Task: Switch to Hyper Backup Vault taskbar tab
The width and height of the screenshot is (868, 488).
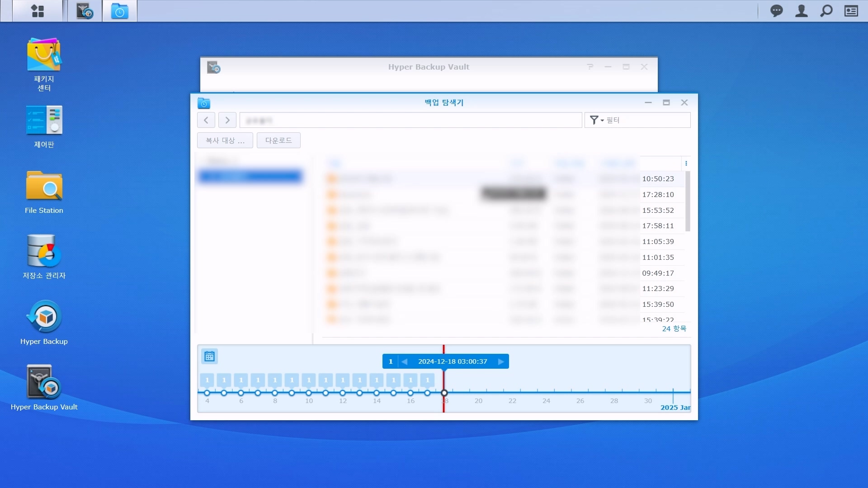Action: click(85, 11)
